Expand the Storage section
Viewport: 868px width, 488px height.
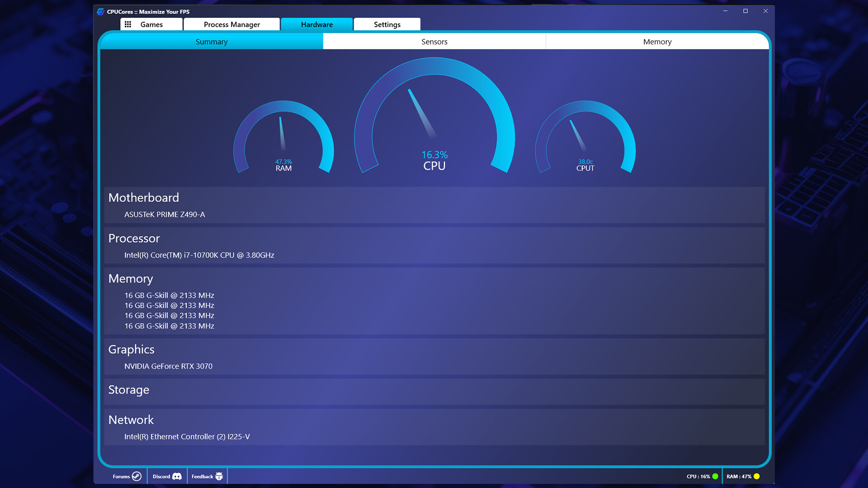click(128, 389)
